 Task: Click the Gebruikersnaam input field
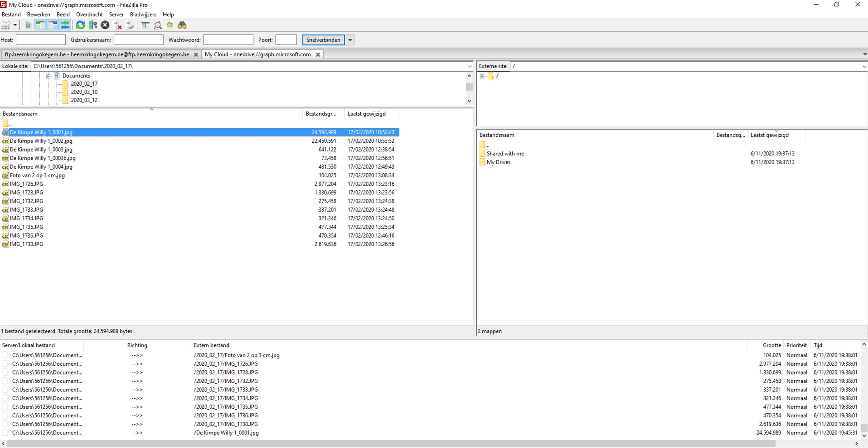[x=138, y=40]
